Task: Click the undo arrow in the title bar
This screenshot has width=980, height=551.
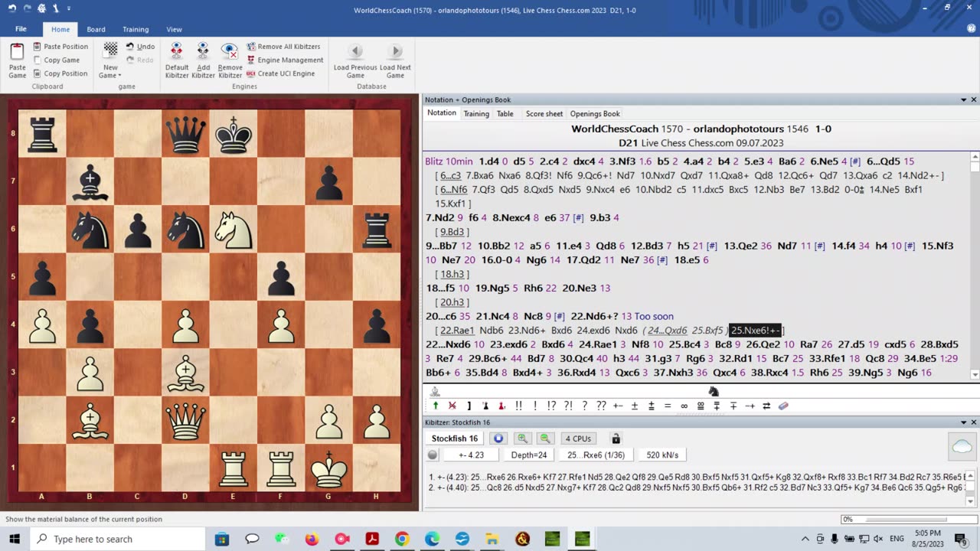Action: tap(11, 9)
